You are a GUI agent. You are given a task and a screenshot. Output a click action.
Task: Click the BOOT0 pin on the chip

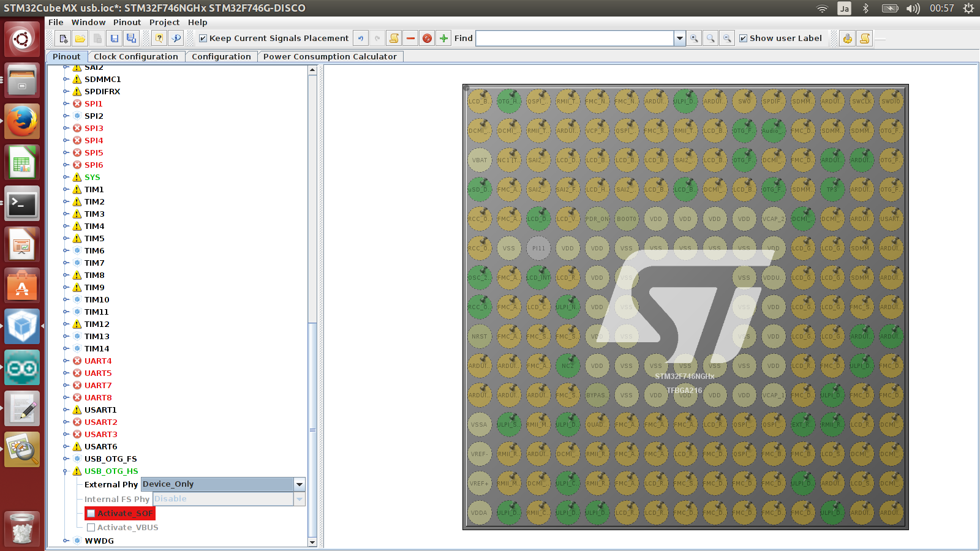[x=626, y=219]
